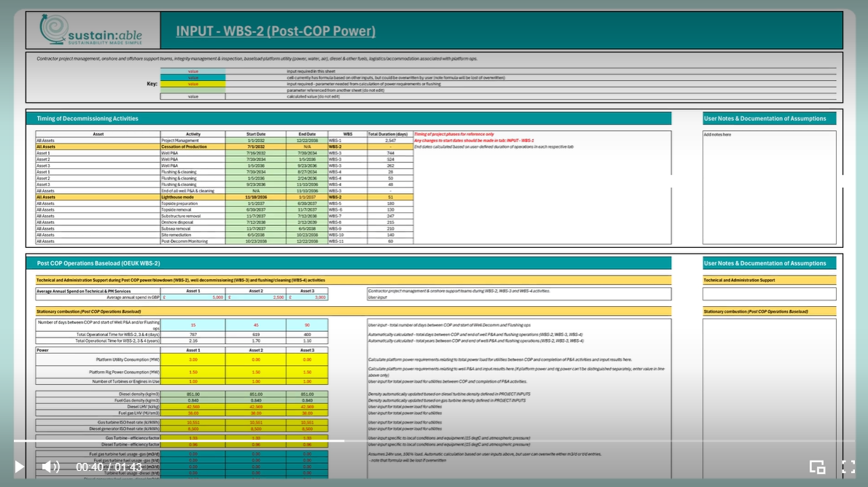Click the sustain:able logo
868x487 pixels.
pyautogui.click(x=91, y=31)
